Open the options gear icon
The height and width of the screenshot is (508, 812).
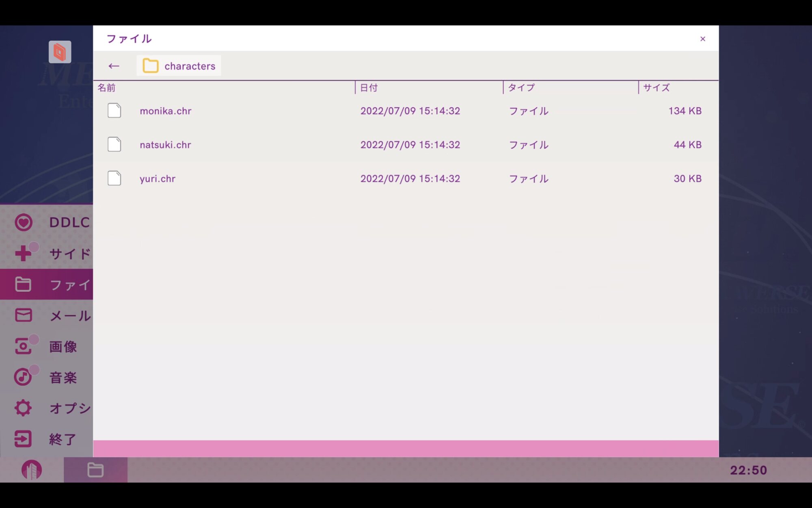pyautogui.click(x=23, y=408)
